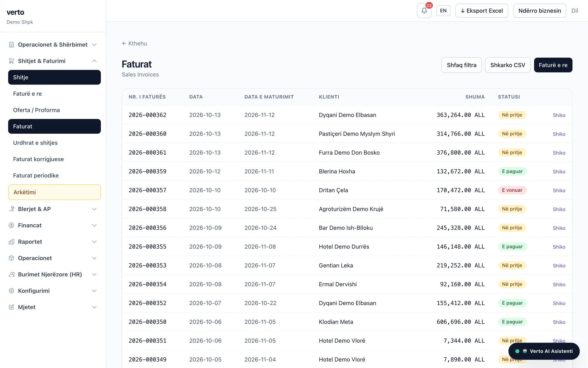Click the Operacionet cube icon
The image size is (588, 368).
tap(11, 258)
